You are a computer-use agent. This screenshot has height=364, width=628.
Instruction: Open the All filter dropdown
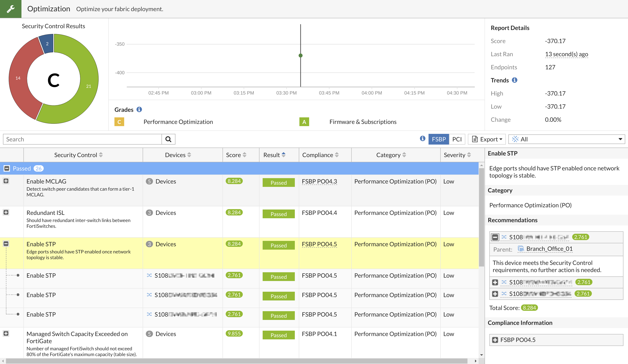pos(620,139)
